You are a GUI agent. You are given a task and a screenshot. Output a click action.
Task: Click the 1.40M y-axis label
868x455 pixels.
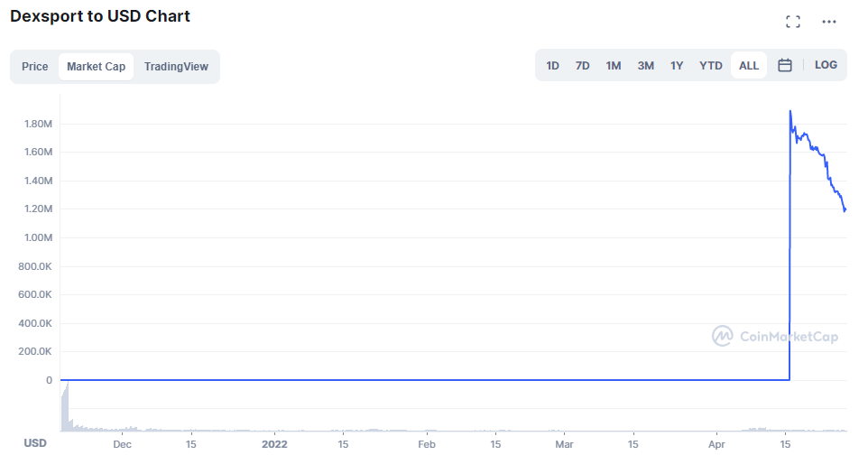pos(38,181)
